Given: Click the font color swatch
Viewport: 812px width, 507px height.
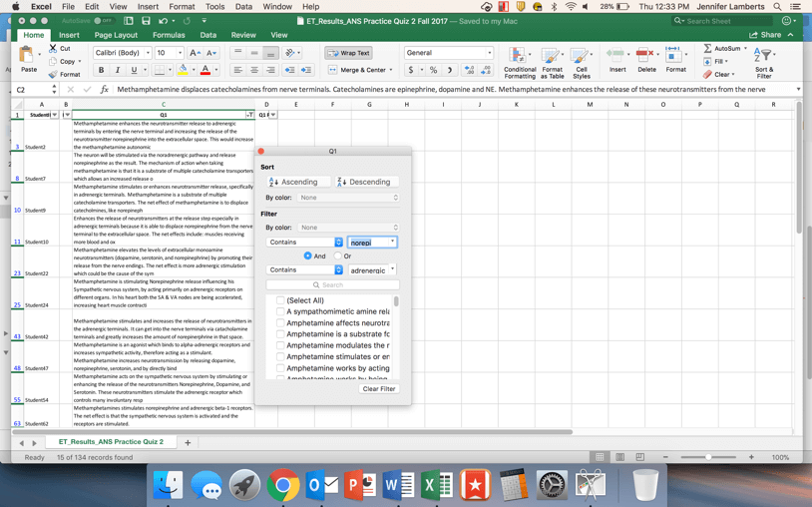Looking at the screenshot, I should pos(205,70).
